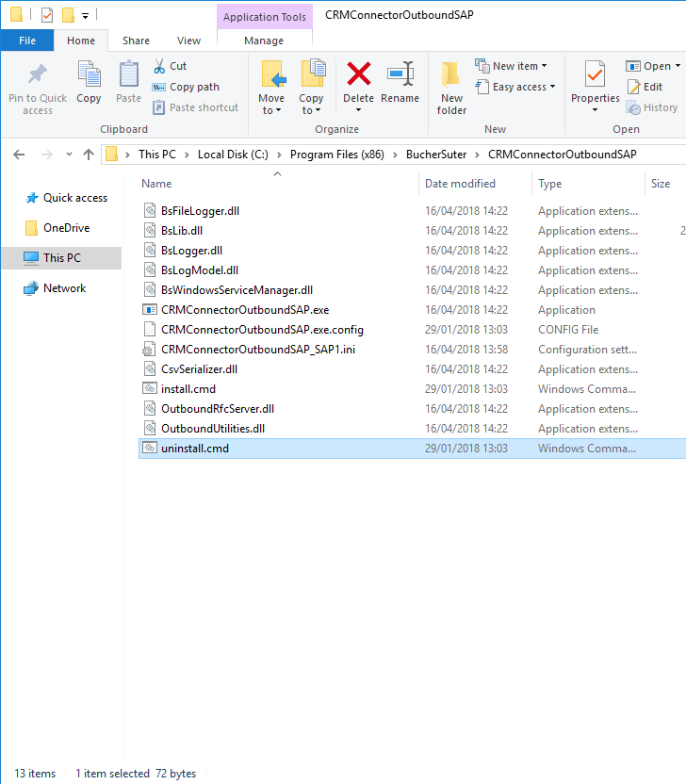Screen dimensions: 686x784
Task: Click Cut with scissors icon
Action: pos(170,66)
